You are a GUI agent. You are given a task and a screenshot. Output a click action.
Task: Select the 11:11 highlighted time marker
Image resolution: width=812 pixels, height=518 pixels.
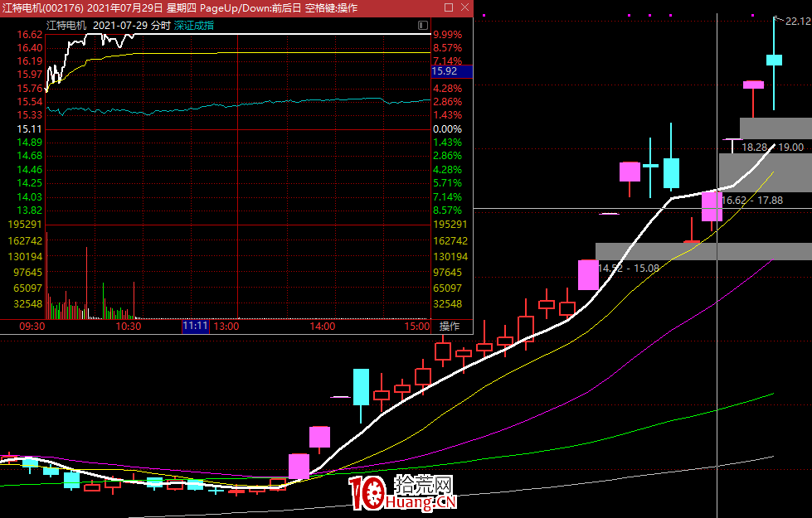point(195,326)
